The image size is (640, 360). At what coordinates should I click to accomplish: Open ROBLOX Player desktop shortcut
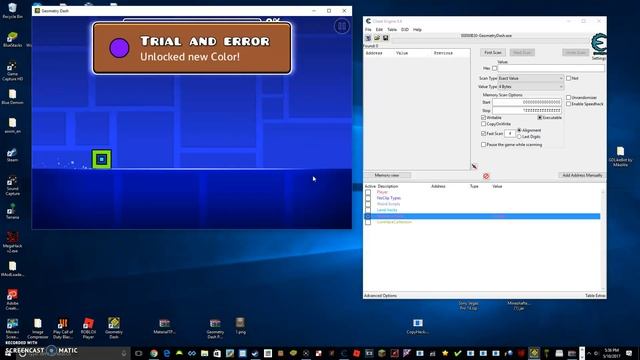pyautogui.click(x=88, y=328)
